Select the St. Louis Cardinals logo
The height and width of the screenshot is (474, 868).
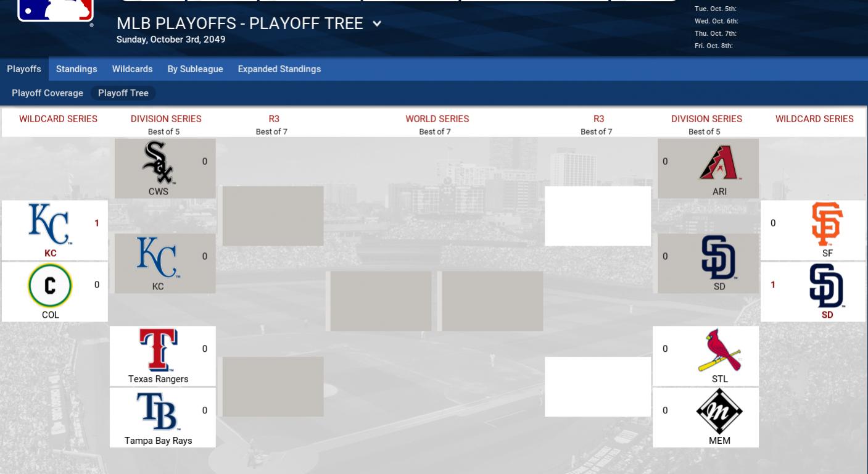pyautogui.click(x=719, y=350)
